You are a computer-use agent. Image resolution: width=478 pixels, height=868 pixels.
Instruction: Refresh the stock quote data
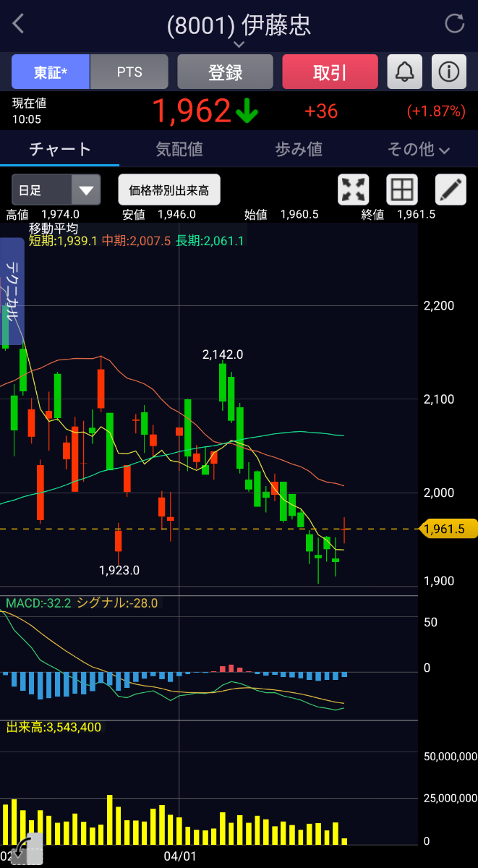pyautogui.click(x=454, y=24)
